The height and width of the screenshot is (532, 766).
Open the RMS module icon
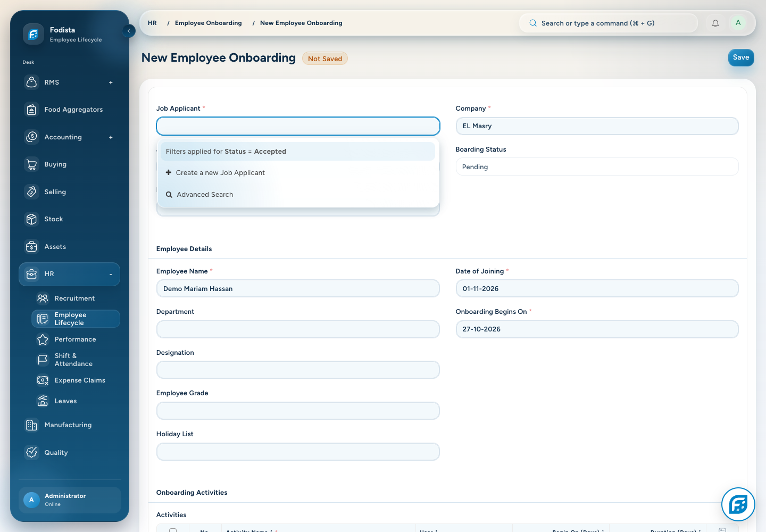(32, 82)
